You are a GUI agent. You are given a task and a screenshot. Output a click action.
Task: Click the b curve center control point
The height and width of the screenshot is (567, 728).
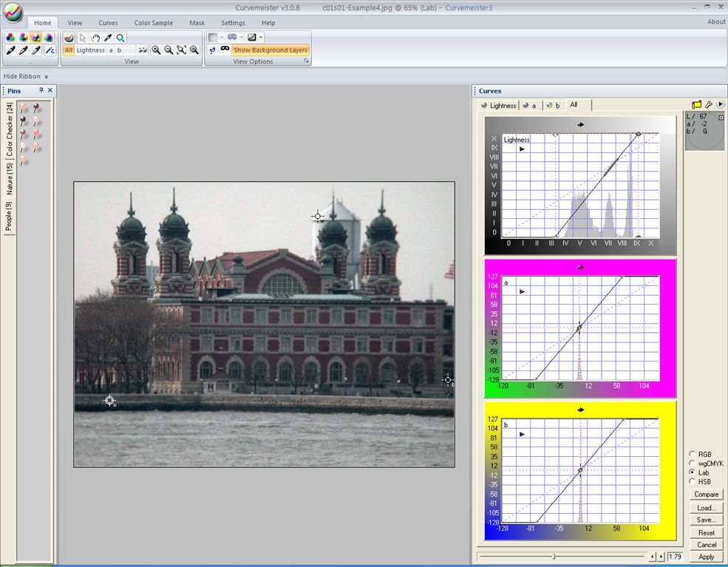(x=580, y=470)
